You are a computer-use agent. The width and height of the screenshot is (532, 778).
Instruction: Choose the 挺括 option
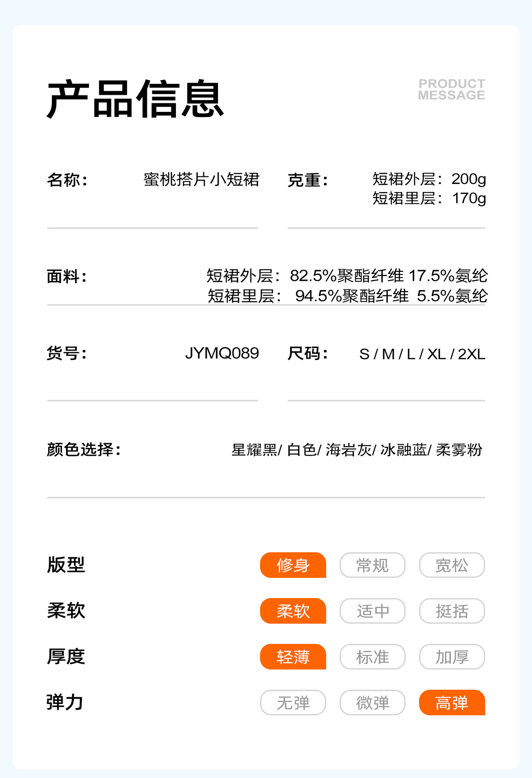[x=452, y=611]
